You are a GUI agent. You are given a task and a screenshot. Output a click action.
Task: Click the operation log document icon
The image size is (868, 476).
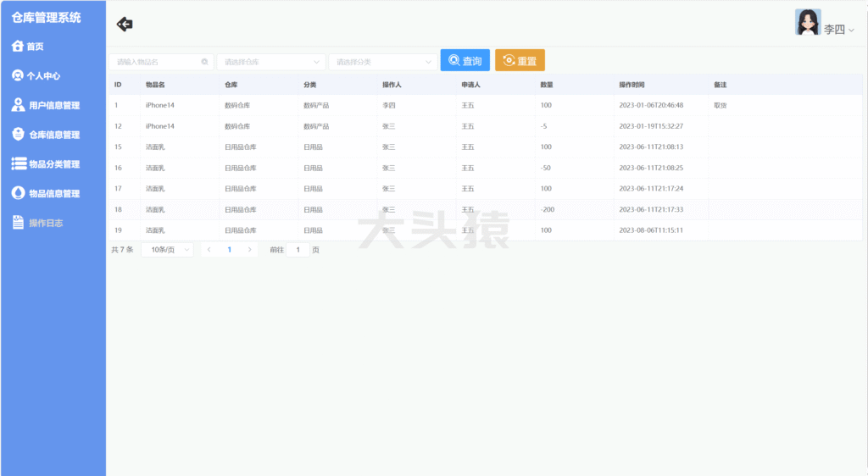(x=19, y=222)
